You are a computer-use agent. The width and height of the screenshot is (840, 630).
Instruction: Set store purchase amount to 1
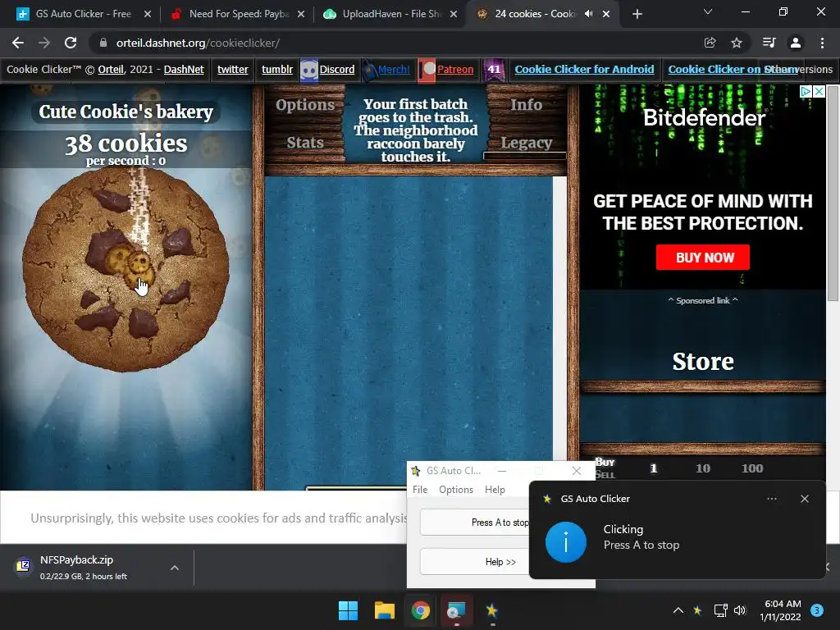654,468
